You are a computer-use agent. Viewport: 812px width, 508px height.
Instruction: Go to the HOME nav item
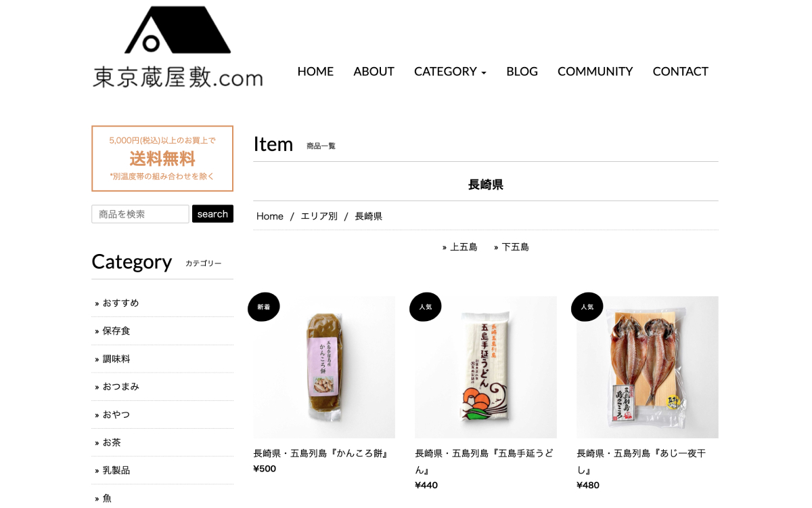click(x=315, y=71)
